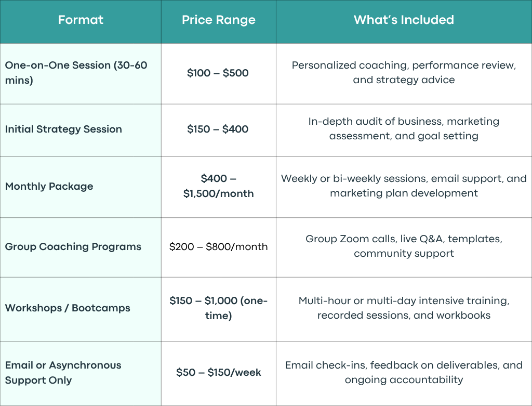Click the Email or Asynchronous Support Only cell
Screen dimensions: 532x406
[81, 373]
